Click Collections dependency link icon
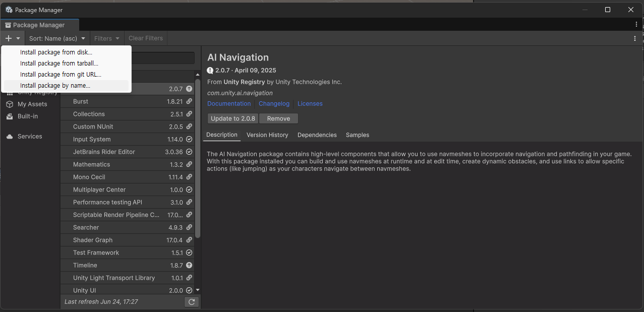The width and height of the screenshot is (644, 312). (189, 114)
